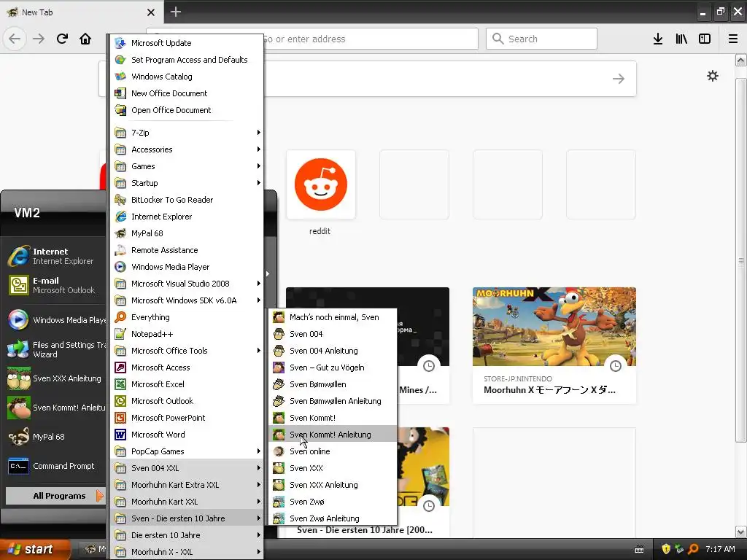
Task: Expand Microsoft Windows SDK v6.0A folder
Action: pos(187,300)
